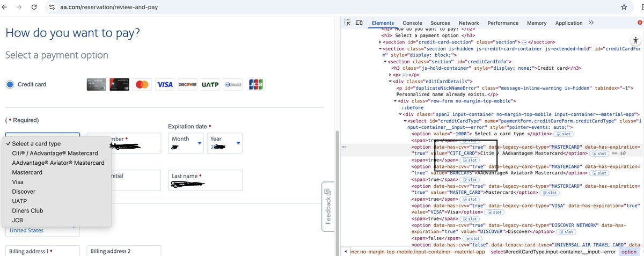Screen dimensions: 644x256
Task: Switch to the Network tab
Action: (469, 23)
